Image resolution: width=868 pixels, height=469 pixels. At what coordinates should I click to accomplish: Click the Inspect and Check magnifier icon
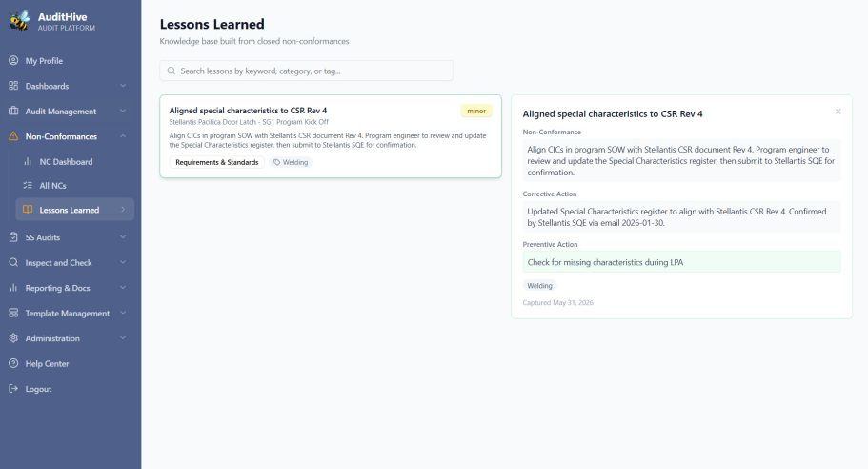13,262
